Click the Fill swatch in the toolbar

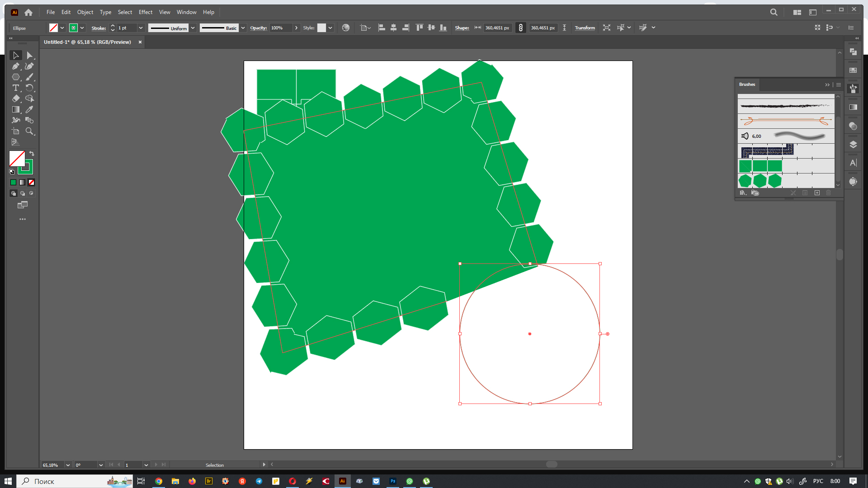[17, 159]
